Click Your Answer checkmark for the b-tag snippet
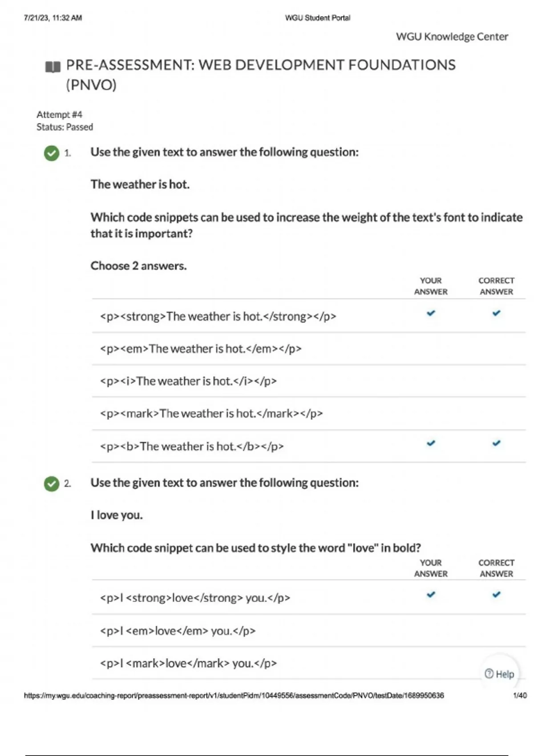The width and height of the screenshot is (534, 756). 431,443
